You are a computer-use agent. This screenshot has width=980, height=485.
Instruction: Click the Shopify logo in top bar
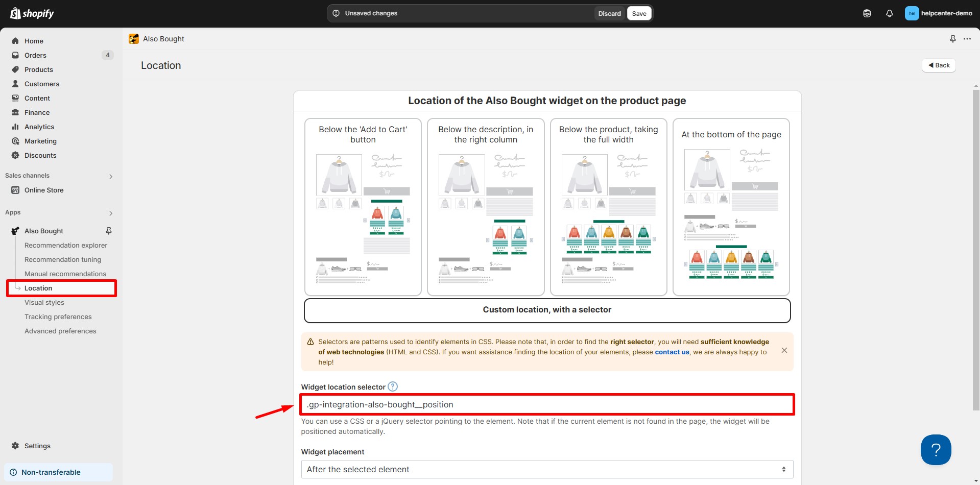point(32,13)
